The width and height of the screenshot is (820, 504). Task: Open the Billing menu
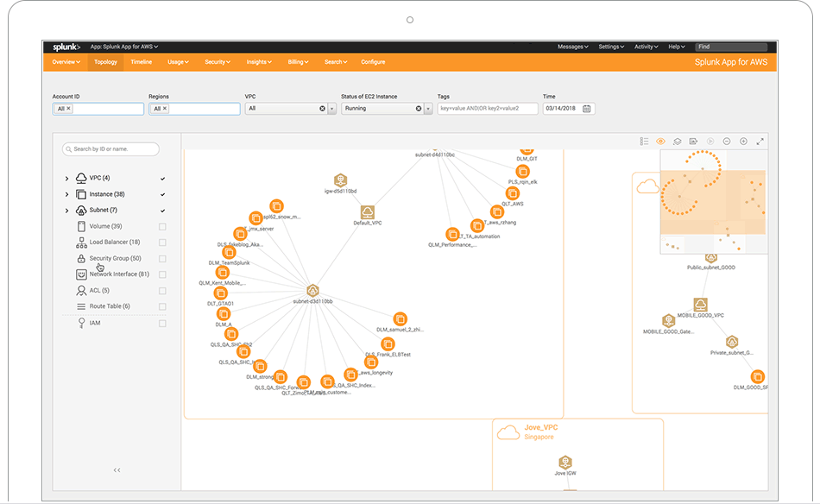click(x=298, y=61)
